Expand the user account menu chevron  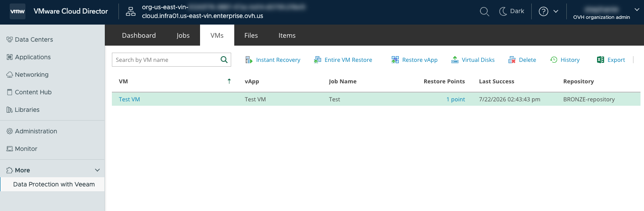tap(637, 9)
